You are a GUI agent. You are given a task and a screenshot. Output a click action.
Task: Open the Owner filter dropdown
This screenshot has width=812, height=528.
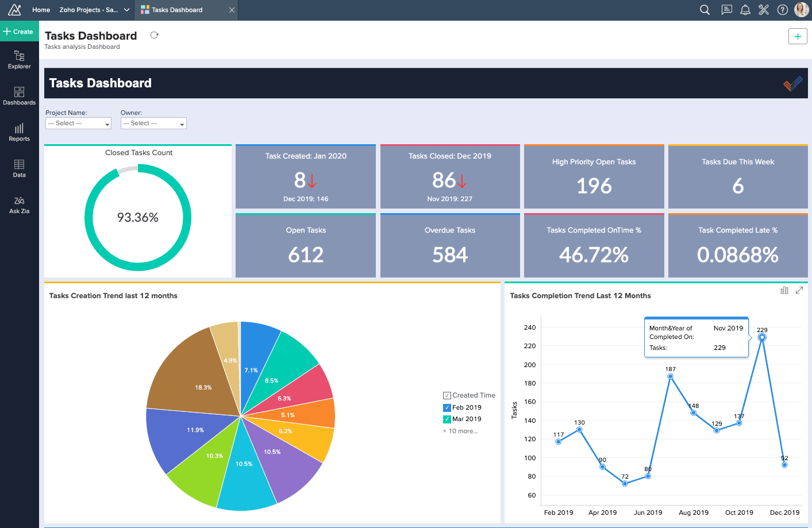(x=153, y=124)
